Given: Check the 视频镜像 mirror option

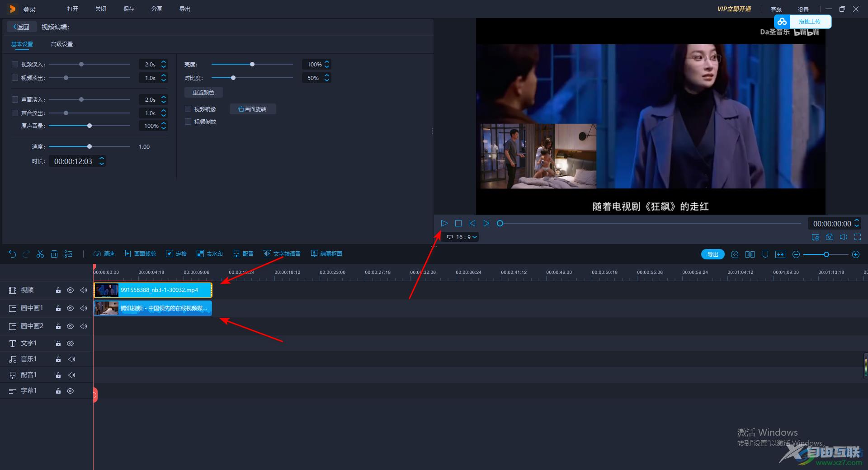Looking at the screenshot, I should (188, 109).
